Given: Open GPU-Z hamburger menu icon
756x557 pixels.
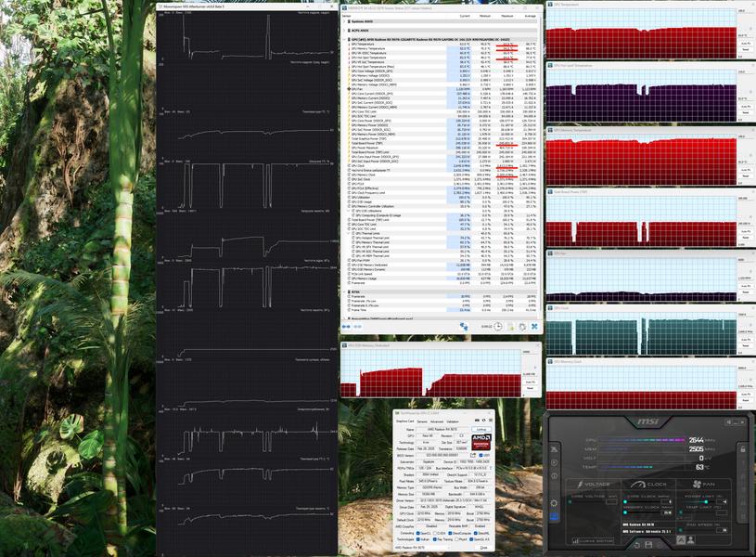Looking at the screenshot, I should point(491,420).
